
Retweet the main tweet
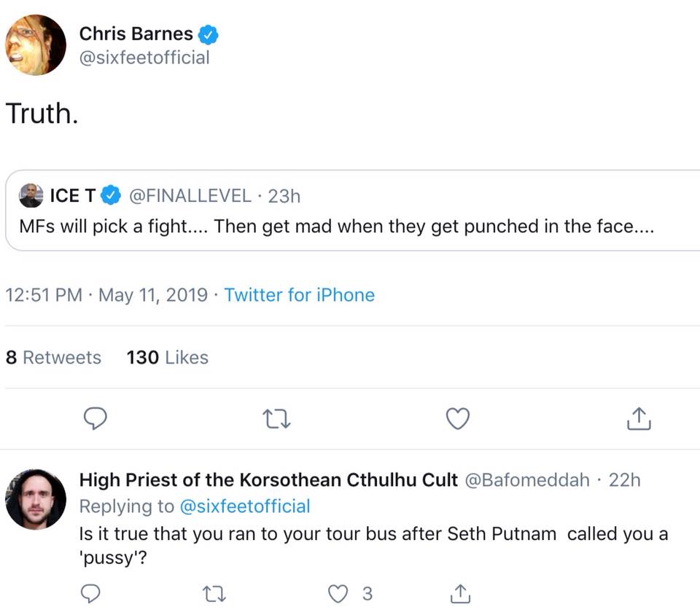tap(276, 419)
